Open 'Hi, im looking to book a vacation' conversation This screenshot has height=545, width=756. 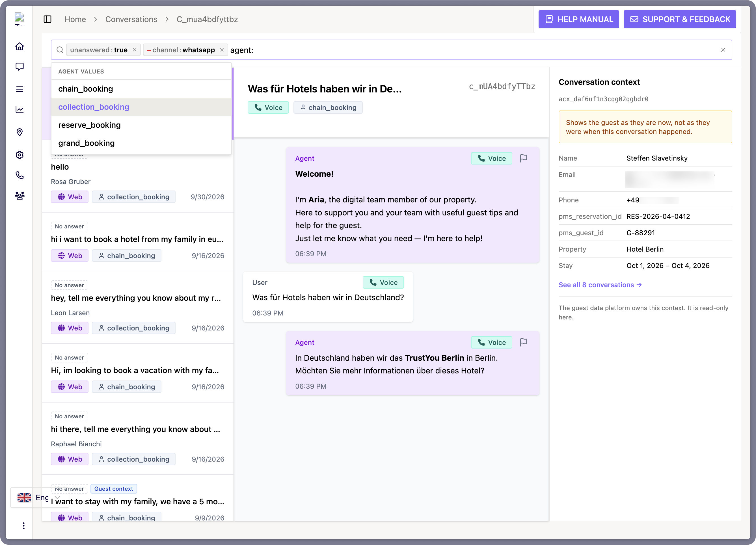(137, 373)
